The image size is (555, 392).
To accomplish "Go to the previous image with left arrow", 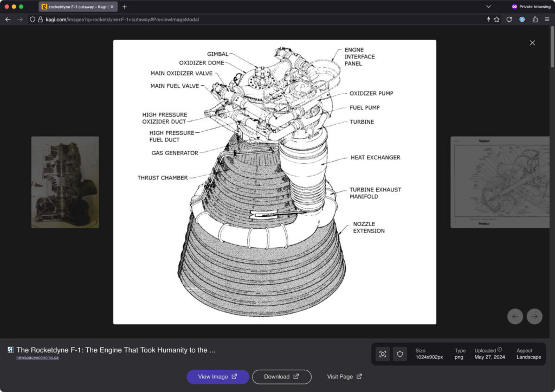I will click(515, 316).
